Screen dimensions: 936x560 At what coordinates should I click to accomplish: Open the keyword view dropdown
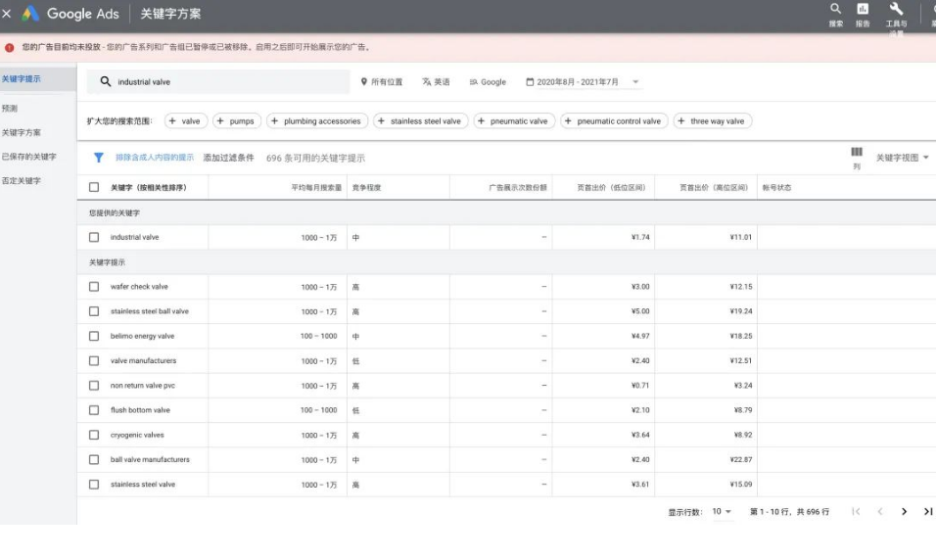pos(902,158)
